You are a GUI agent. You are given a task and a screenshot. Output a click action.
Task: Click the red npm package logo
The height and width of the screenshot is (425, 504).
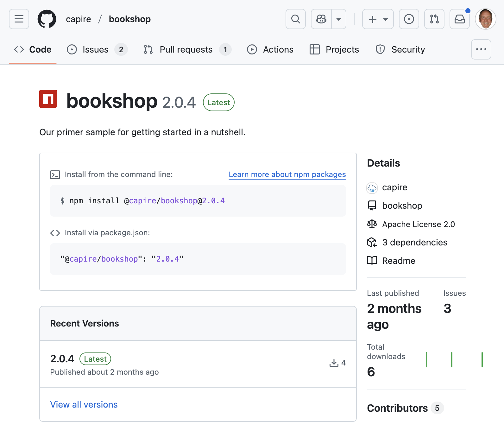point(48,99)
